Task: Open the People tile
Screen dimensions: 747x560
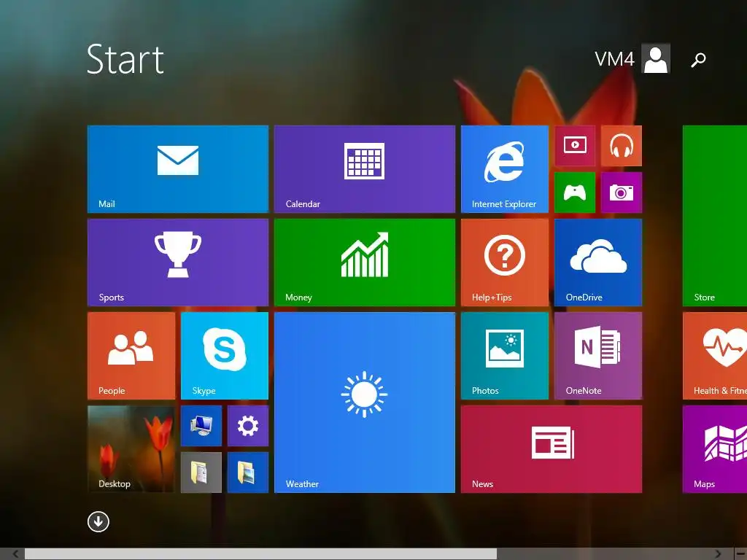Action: (x=131, y=356)
